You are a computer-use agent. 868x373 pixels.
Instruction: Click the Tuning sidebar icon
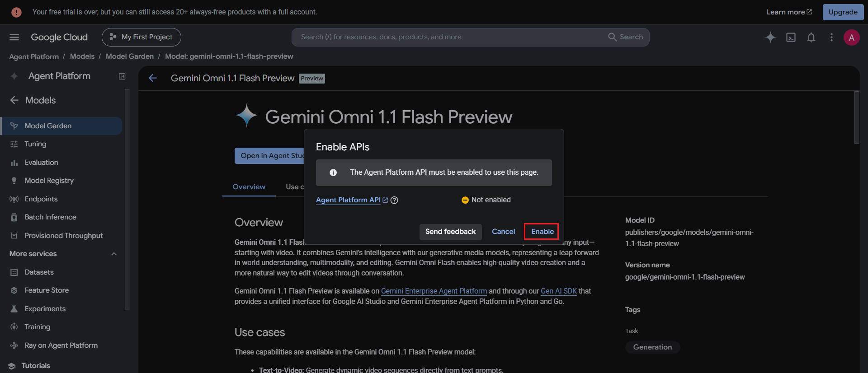(x=14, y=144)
